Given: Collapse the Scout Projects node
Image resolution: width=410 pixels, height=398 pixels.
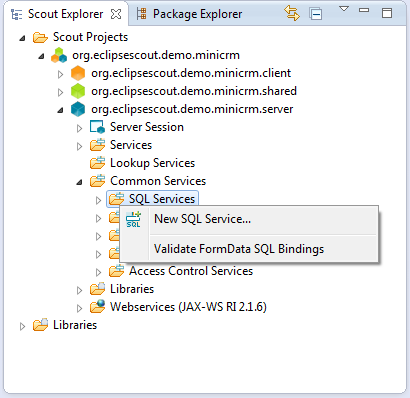Looking at the screenshot, I should (22, 38).
